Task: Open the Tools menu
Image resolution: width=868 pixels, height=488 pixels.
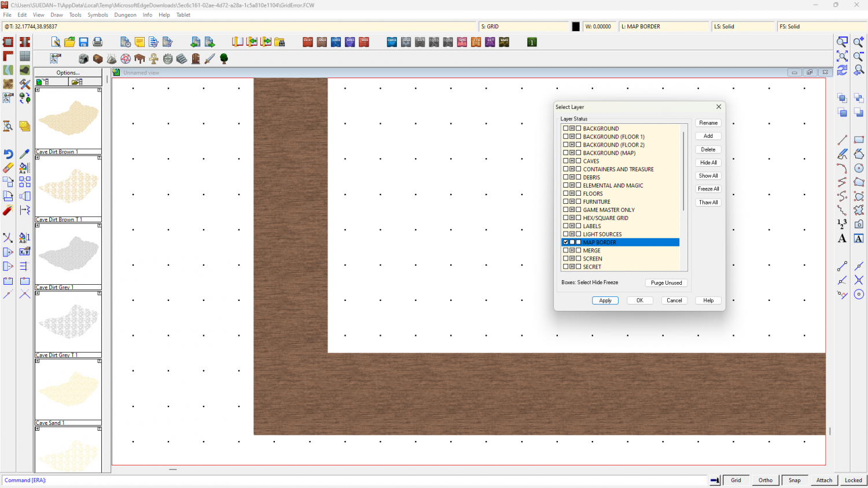Action: click(75, 15)
